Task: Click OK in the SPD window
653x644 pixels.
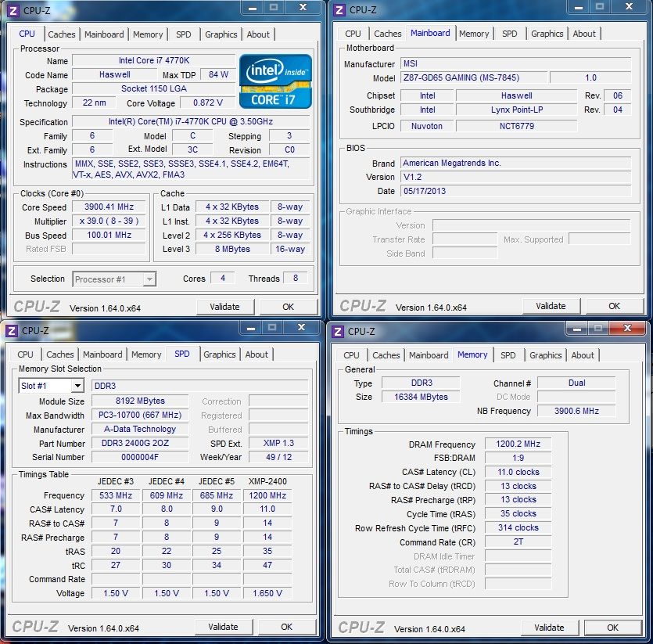Action: click(x=286, y=627)
